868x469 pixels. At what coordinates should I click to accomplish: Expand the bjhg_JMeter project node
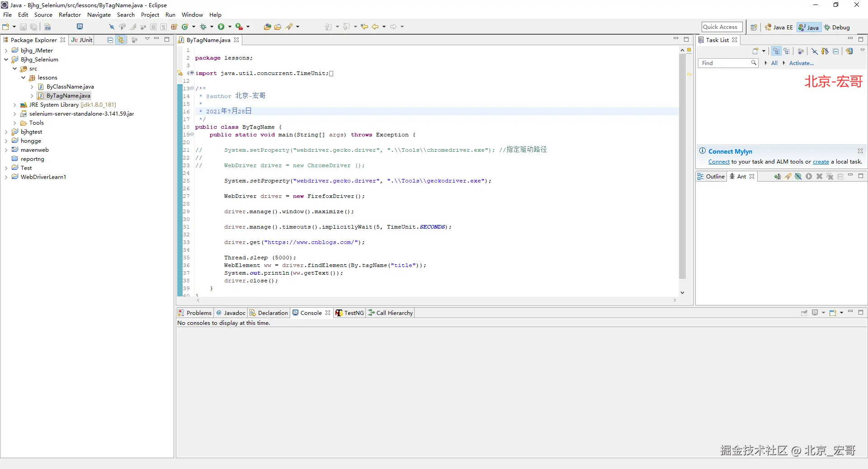click(x=6, y=51)
